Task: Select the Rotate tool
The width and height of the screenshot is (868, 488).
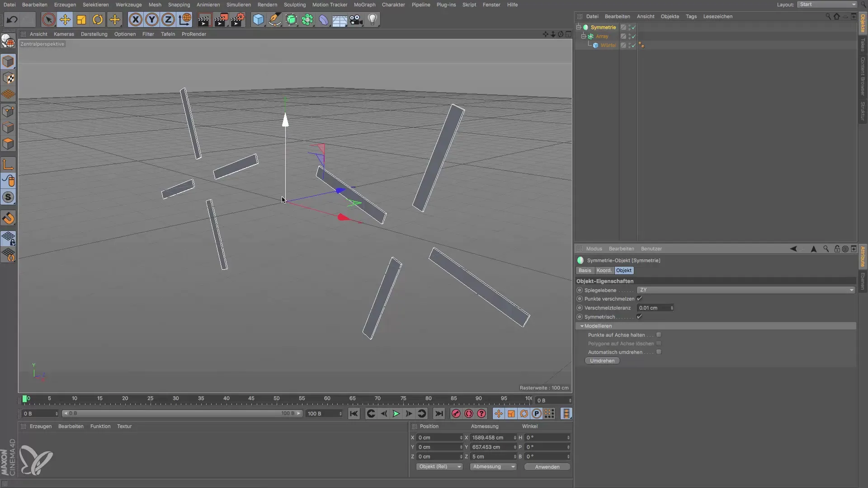Action: (x=98, y=20)
